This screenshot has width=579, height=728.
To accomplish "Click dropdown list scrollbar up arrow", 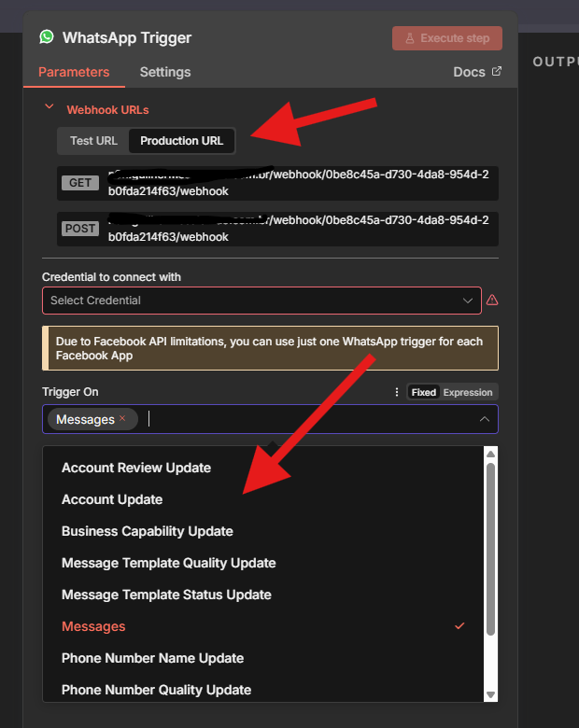I will (x=490, y=454).
